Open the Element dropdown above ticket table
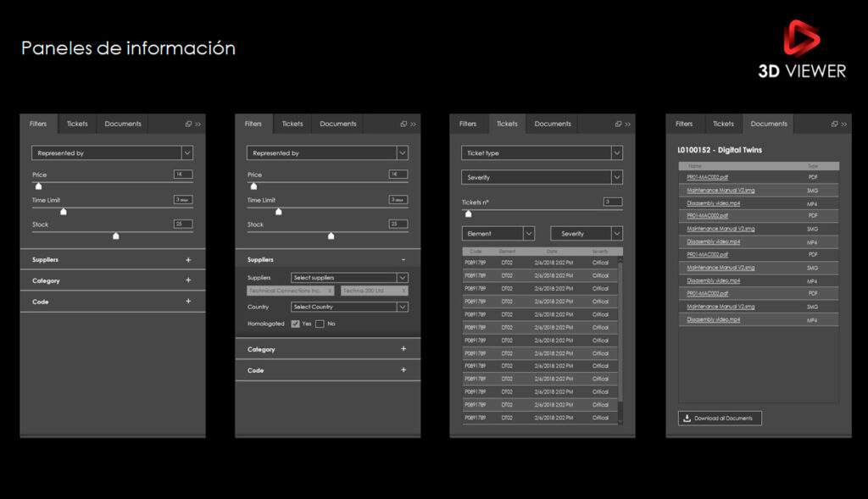Screen dimensions: 868x499 [x=498, y=233]
